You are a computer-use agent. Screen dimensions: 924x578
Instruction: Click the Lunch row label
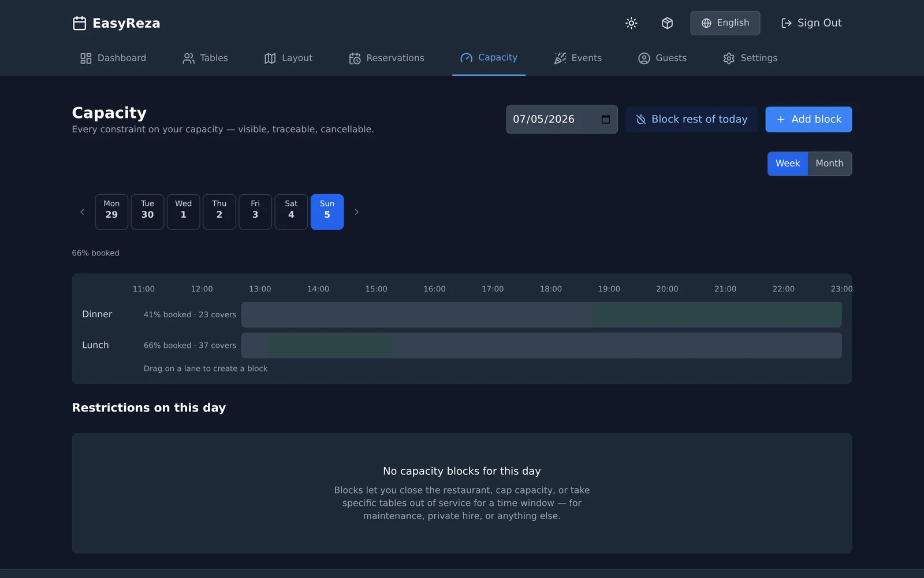(95, 345)
